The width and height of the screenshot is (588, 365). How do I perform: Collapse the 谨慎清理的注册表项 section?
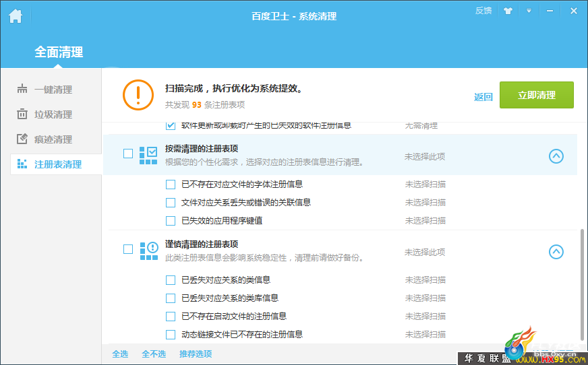[556, 252]
